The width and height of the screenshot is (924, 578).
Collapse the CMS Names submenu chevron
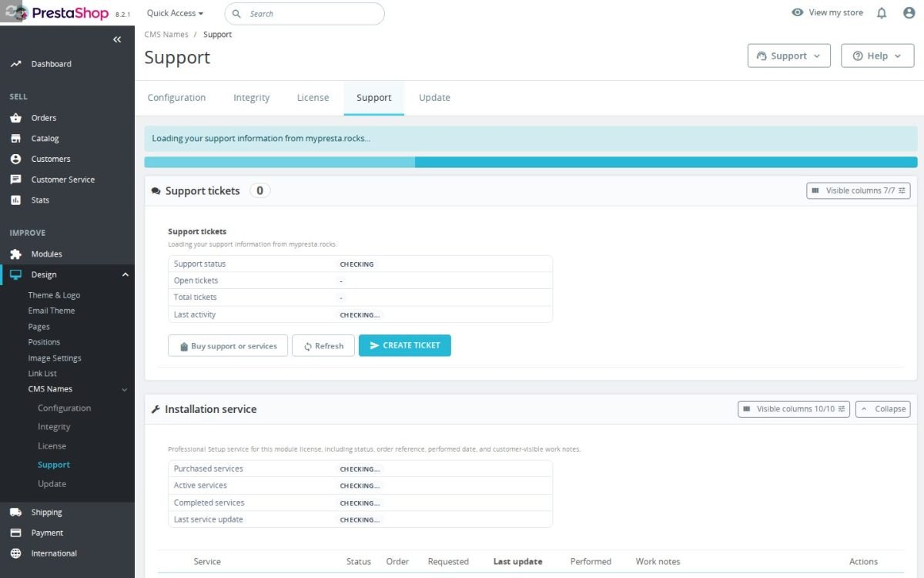[x=125, y=389]
